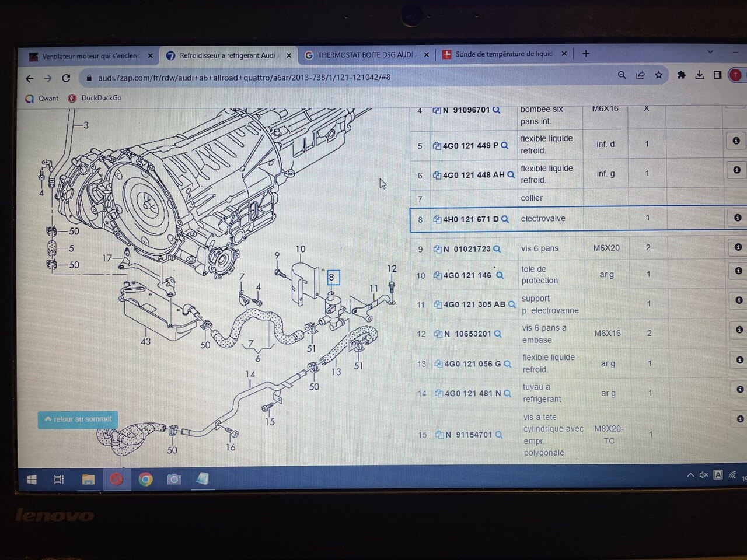Switch to THERMOSTAT BOITE DSG AUDI tab
The height and width of the screenshot is (560, 747).
pos(365,55)
